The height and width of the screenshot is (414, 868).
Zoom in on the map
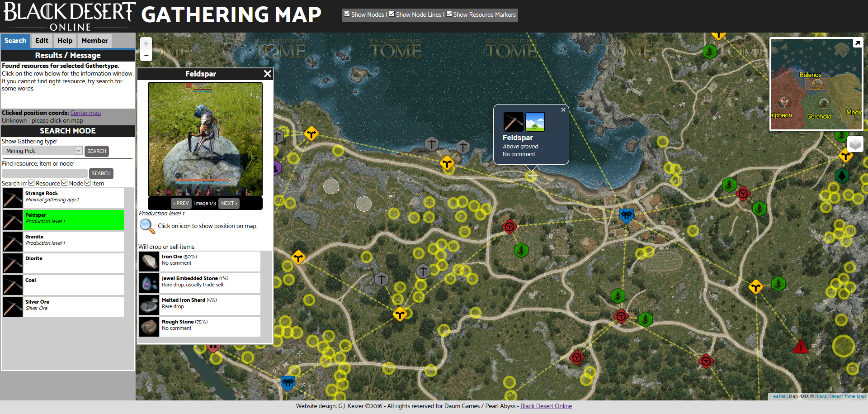pyautogui.click(x=146, y=43)
